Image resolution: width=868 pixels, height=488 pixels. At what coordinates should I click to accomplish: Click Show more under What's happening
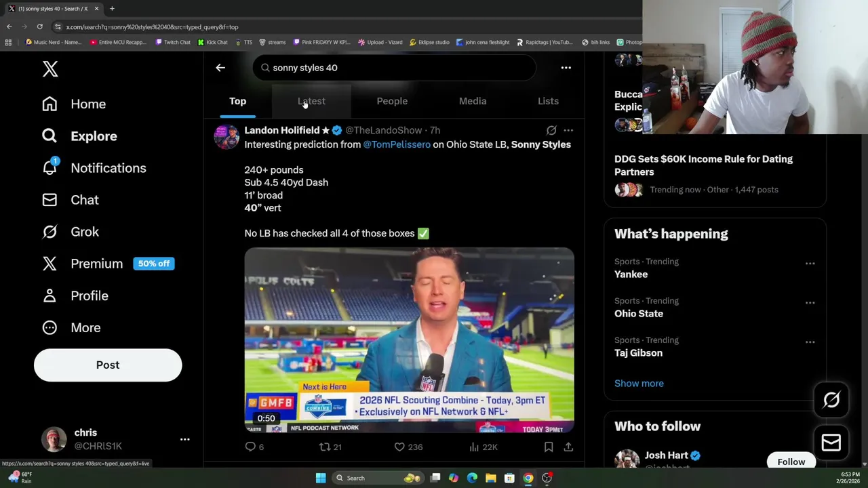click(639, 384)
